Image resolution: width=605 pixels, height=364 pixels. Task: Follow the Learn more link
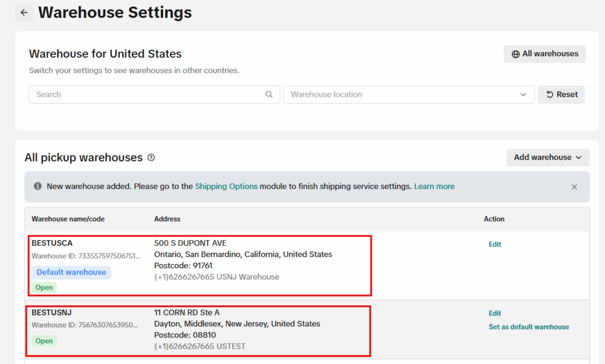[x=434, y=186]
